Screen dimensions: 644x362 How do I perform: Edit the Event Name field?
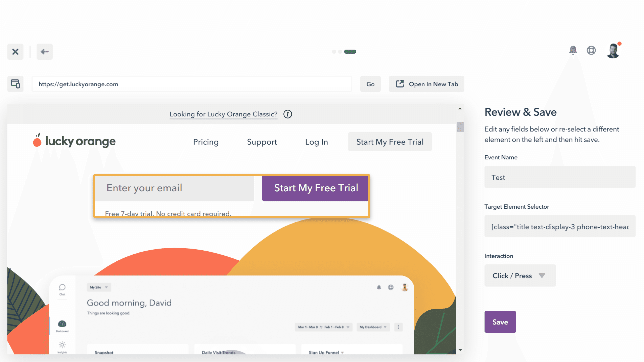click(560, 177)
